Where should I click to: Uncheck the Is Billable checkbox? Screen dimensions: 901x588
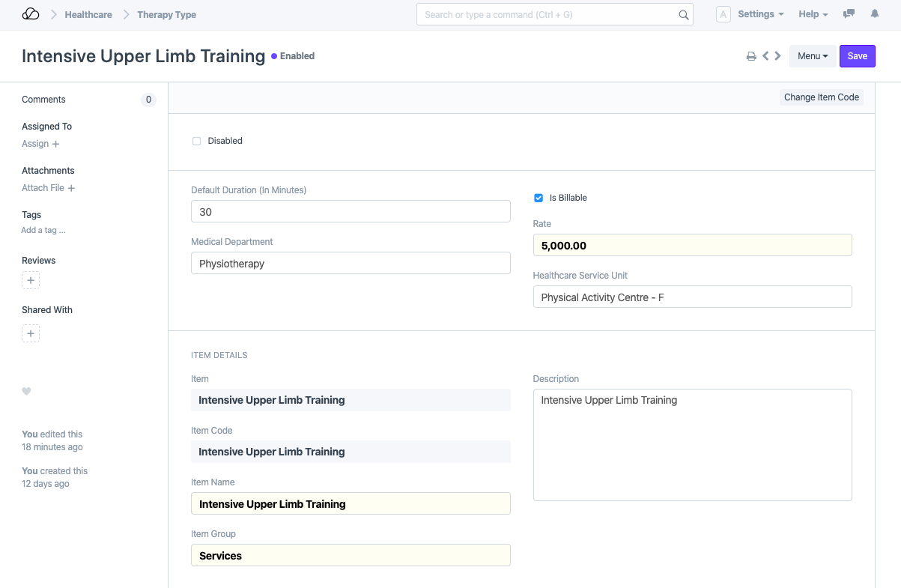click(539, 198)
